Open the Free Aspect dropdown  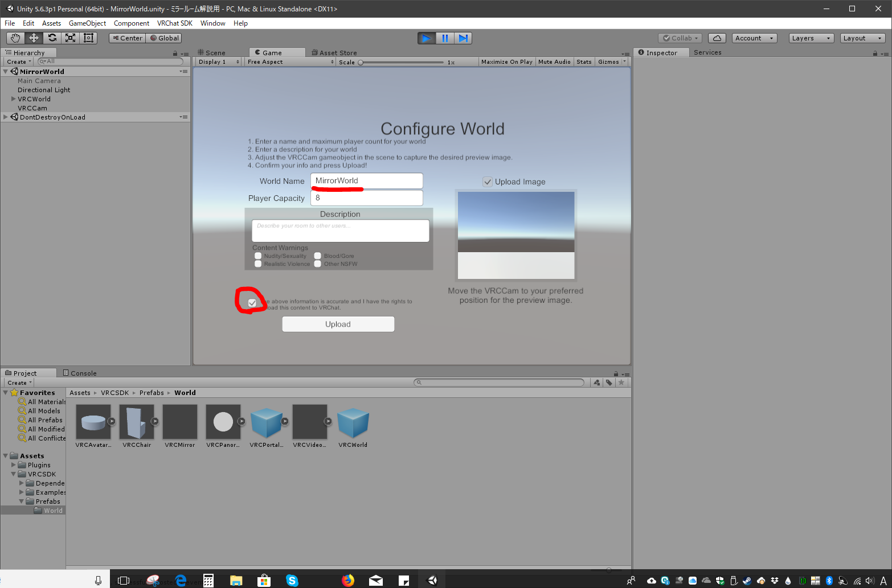[x=290, y=61]
